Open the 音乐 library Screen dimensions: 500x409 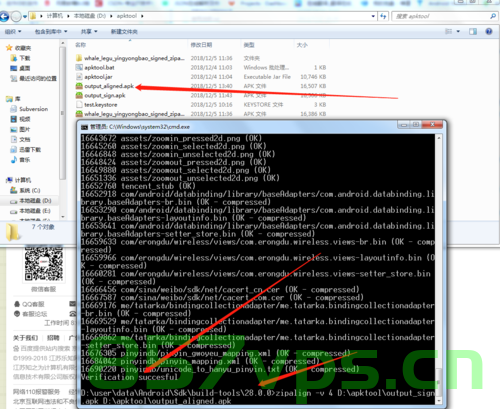(21, 160)
